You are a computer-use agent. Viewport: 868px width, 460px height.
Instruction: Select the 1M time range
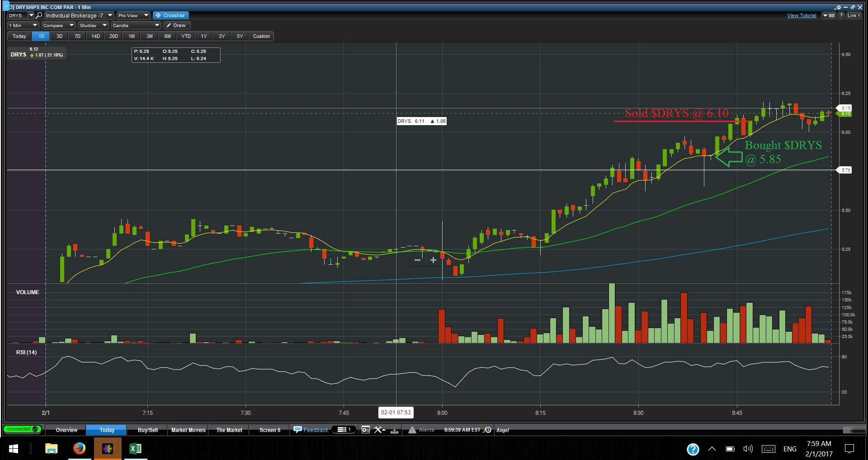(x=132, y=36)
